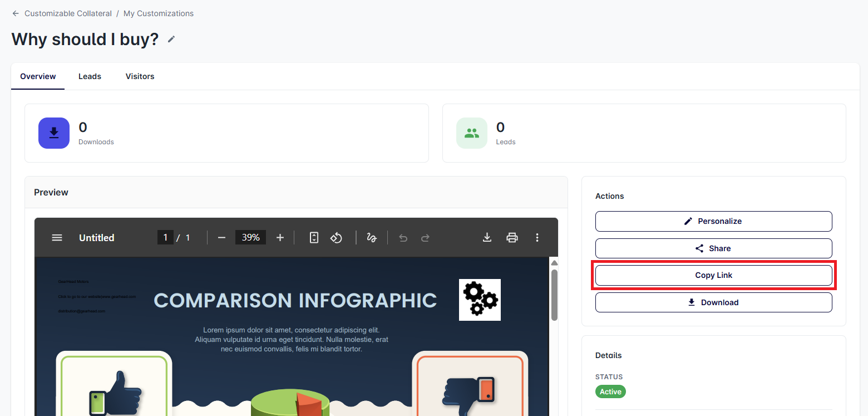868x416 pixels.
Task: Click the pencil icon beside the page title
Action: [171, 39]
